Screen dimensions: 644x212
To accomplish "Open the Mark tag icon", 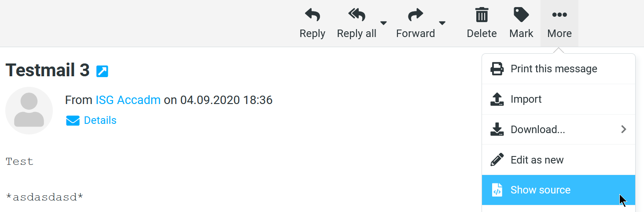I will [x=521, y=15].
